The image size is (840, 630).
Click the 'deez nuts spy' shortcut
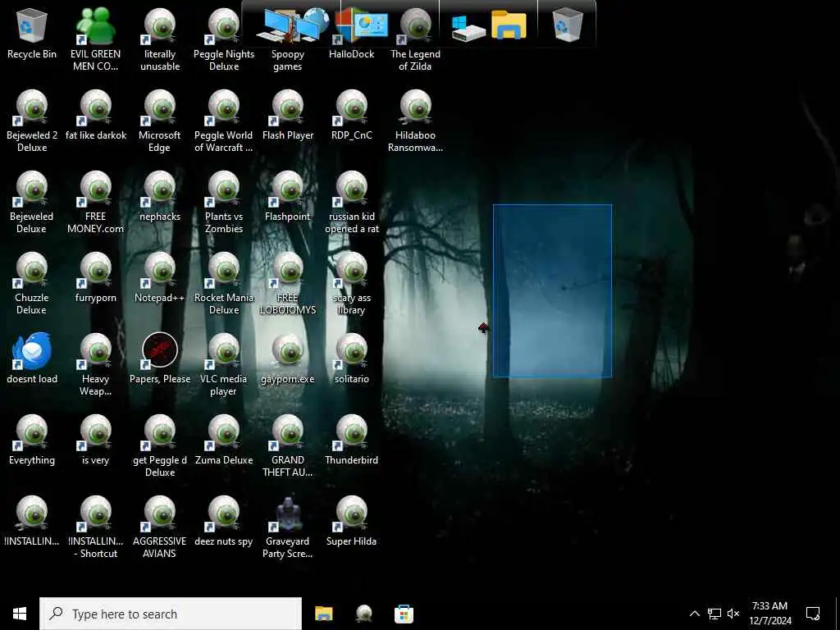[x=224, y=521]
